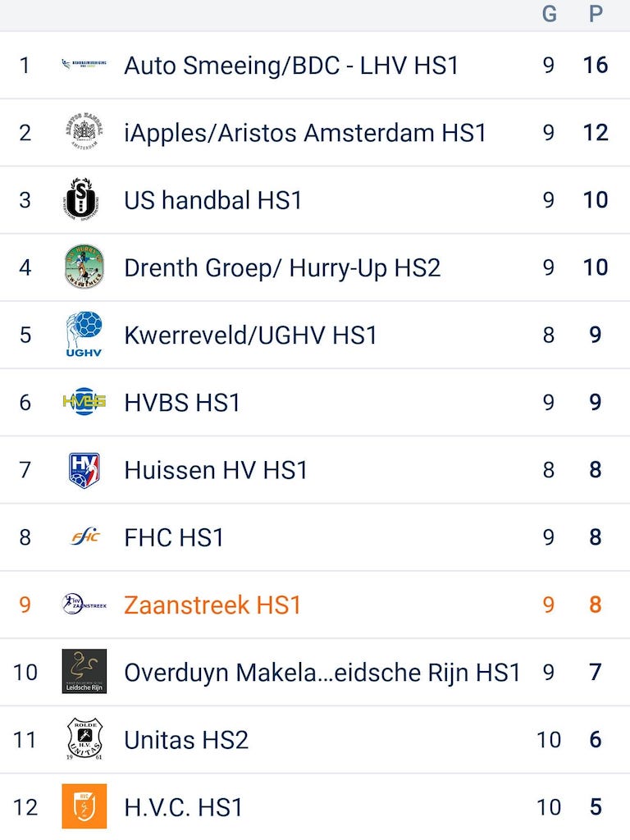Click the Auto Smeeing/BDC team logo
The width and height of the screenshot is (630, 840).
point(84,65)
